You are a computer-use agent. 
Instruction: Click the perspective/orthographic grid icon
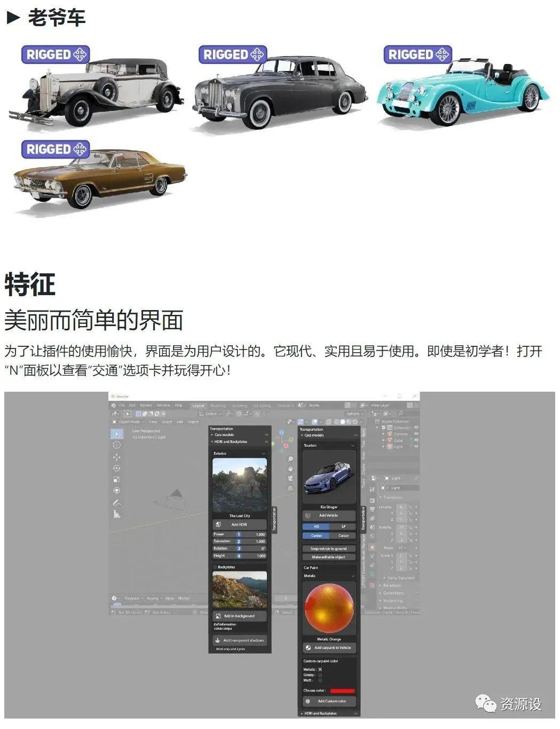click(x=290, y=488)
